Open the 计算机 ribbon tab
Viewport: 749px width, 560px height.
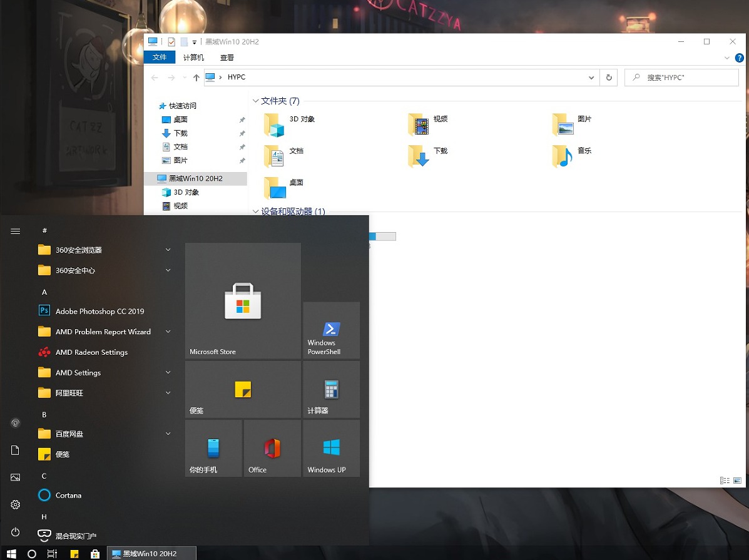(x=193, y=58)
